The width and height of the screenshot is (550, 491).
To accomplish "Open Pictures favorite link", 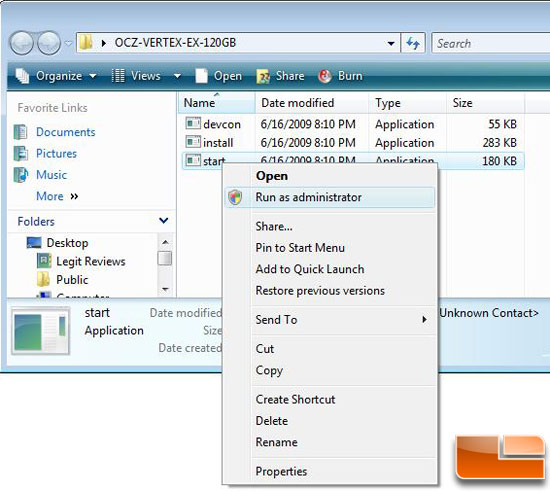I will pos(56,153).
